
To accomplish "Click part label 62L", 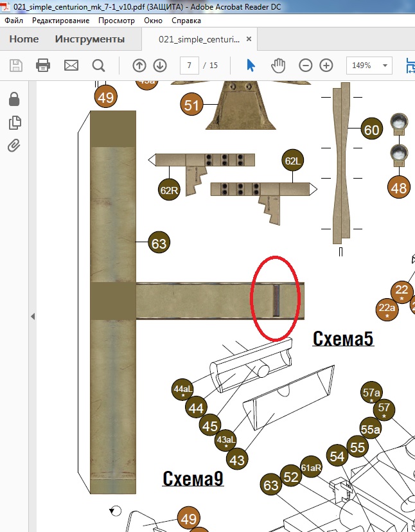I will tap(292, 161).
